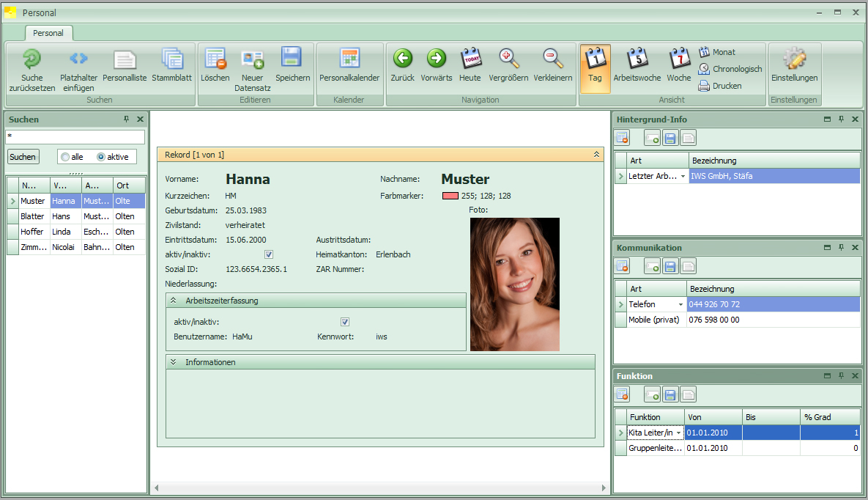Click the Suche zurücksetzen icon
Viewport: 868px width, 500px height.
point(31,59)
